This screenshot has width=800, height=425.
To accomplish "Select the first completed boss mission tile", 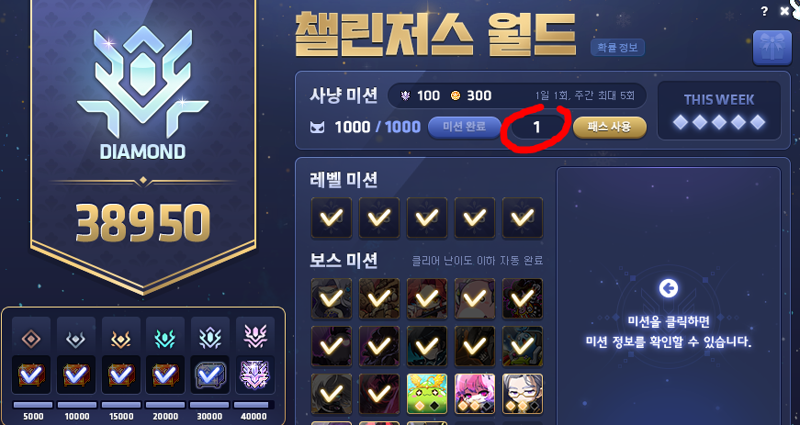I will pyautogui.click(x=331, y=298).
